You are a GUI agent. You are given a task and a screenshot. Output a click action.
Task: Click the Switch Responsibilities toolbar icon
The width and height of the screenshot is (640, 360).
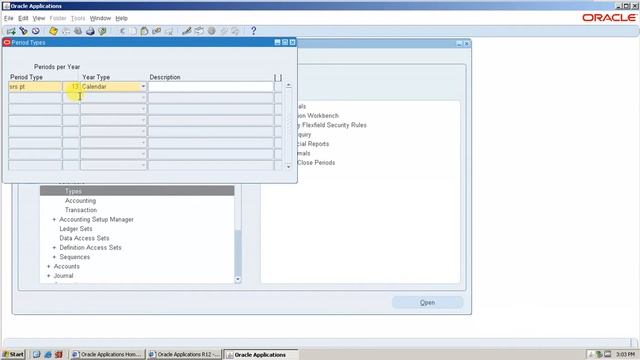click(78, 31)
